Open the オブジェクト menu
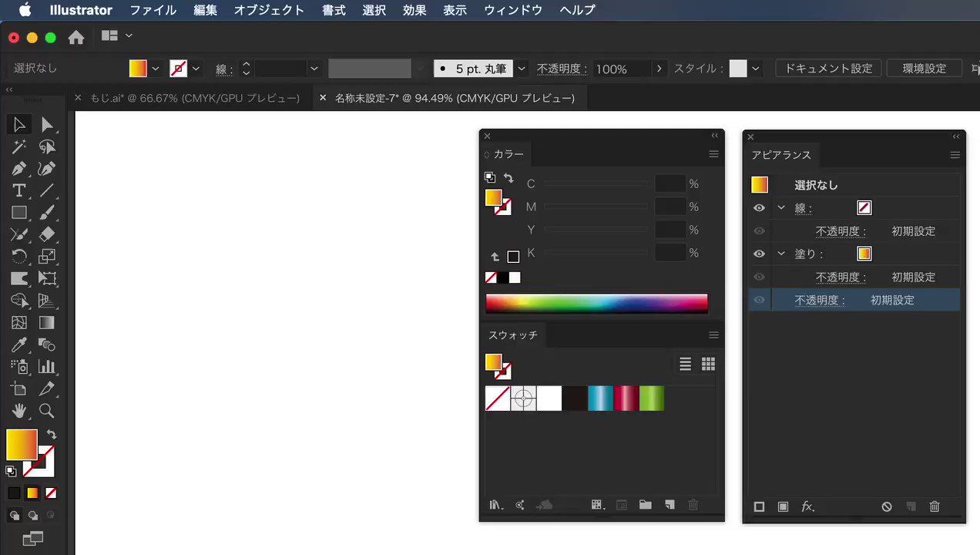Image resolution: width=980 pixels, height=555 pixels. click(270, 10)
